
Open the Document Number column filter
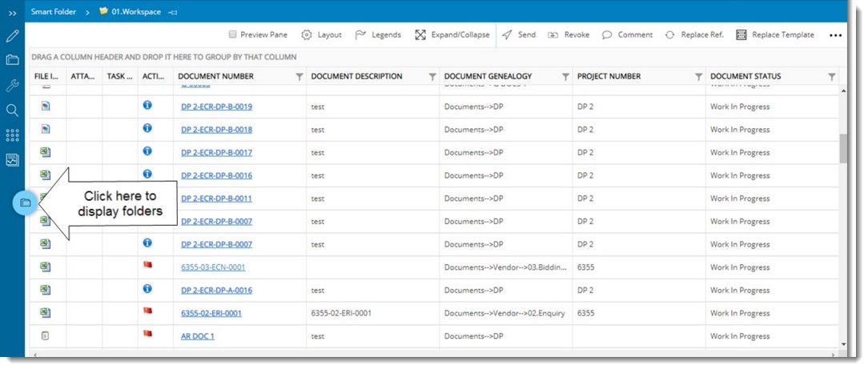tap(299, 77)
